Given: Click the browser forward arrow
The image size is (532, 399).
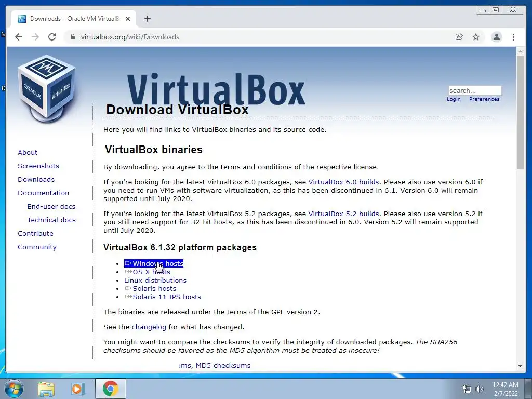Looking at the screenshot, I should tap(35, 37).
